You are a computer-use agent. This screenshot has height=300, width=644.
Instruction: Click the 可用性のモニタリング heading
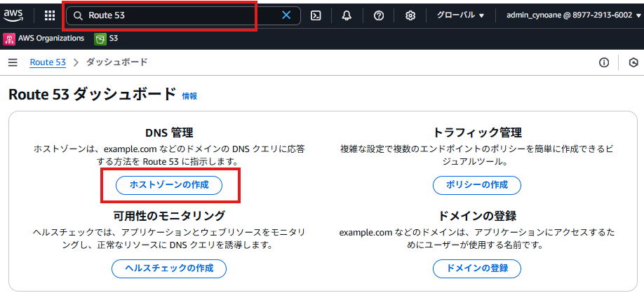click(x=169, y=215)
